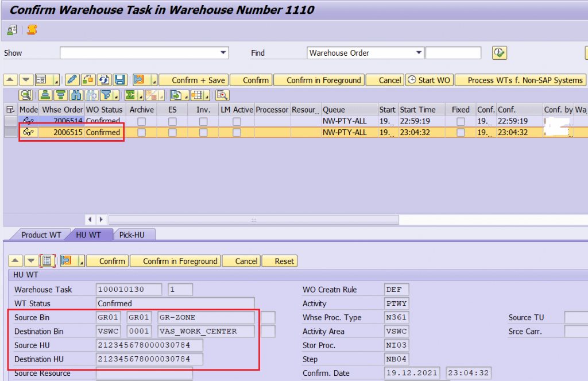Click the execute search icon beside Find field
This screenshot has height=381, width=588.
coord(499,53)
